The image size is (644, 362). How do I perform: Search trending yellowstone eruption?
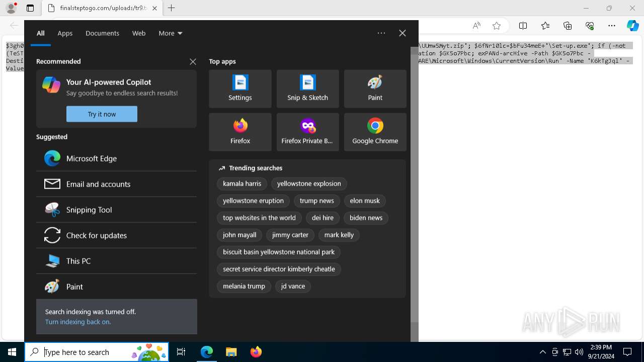(253, 201)
